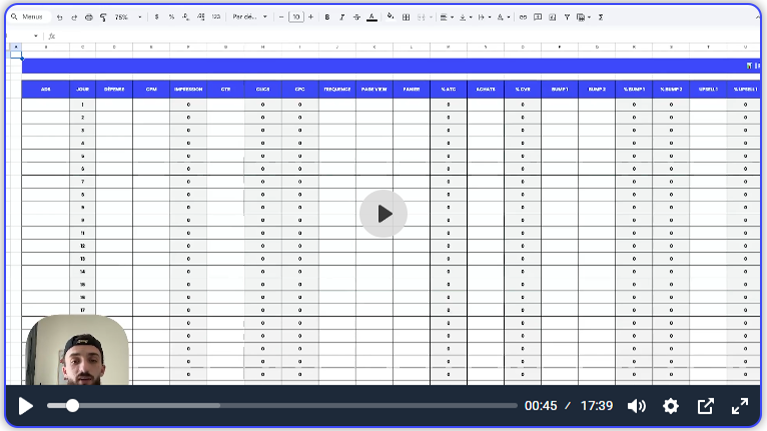Open the 75% zoom dropdown
The image size is (767, 431).
pos(128,17)
